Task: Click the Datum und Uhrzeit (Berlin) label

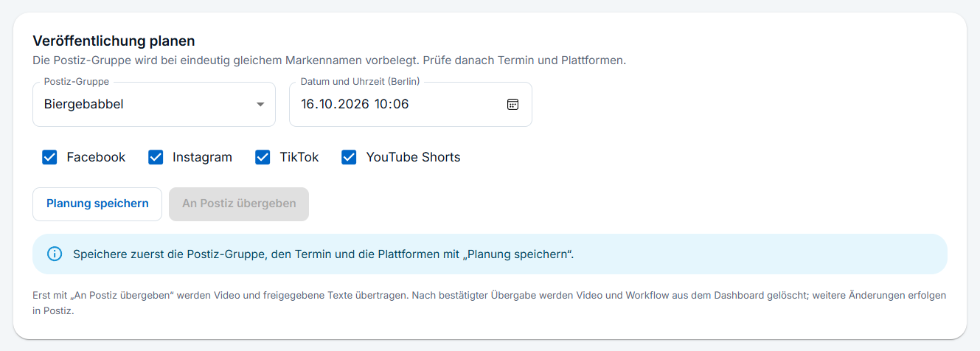Action: point(360,82)
